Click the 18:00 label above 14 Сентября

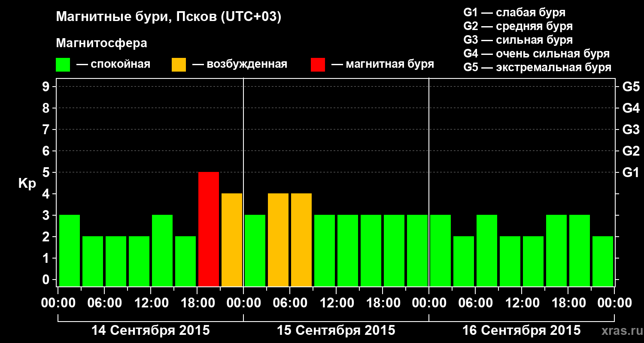coord(197,303)
